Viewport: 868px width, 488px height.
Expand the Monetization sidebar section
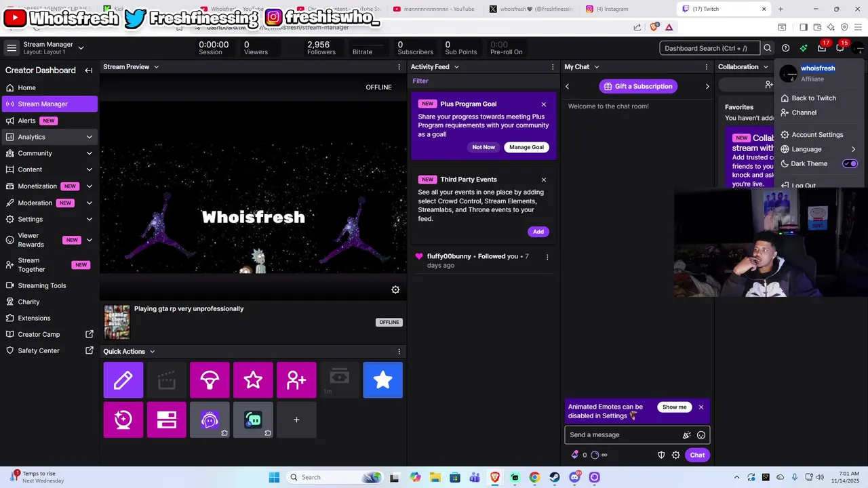pos(89,186)
